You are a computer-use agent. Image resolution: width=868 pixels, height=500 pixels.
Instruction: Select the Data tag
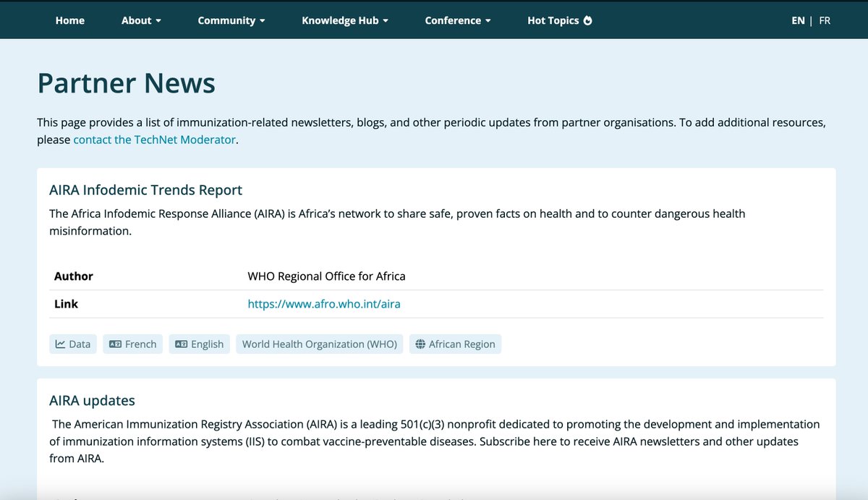click(73, 344)
